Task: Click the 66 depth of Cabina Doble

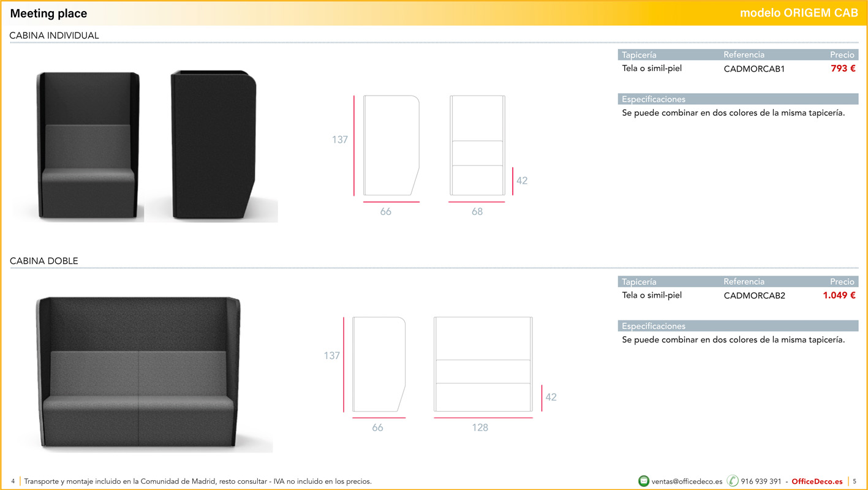Action: coord(377,428)
